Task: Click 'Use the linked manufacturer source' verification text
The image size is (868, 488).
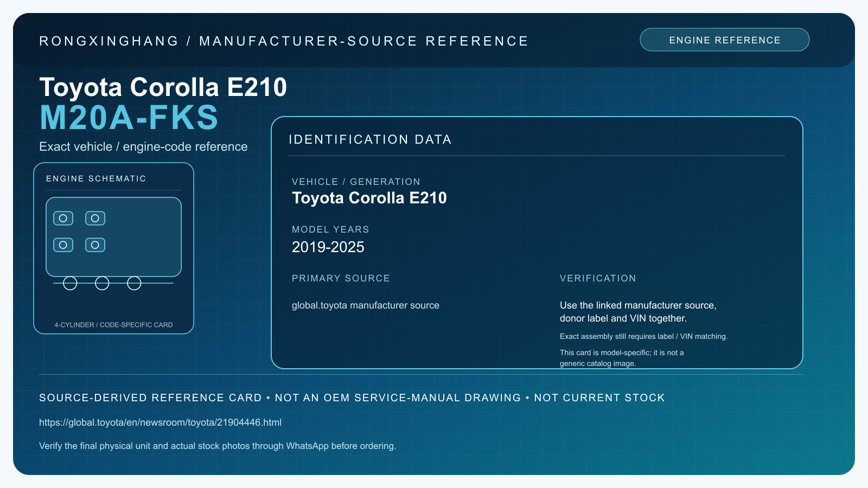Action: pos(638,312)
